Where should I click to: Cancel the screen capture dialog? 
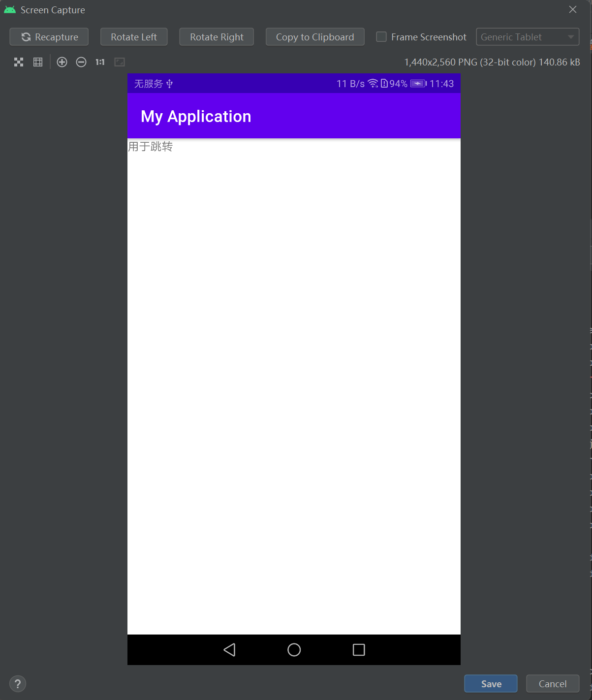point(553,684)
